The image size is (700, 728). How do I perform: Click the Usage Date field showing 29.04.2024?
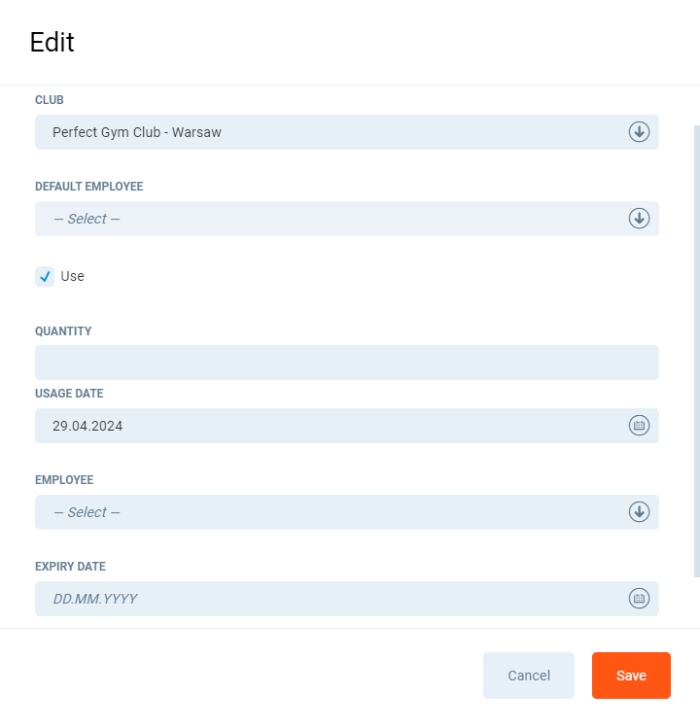331,426
